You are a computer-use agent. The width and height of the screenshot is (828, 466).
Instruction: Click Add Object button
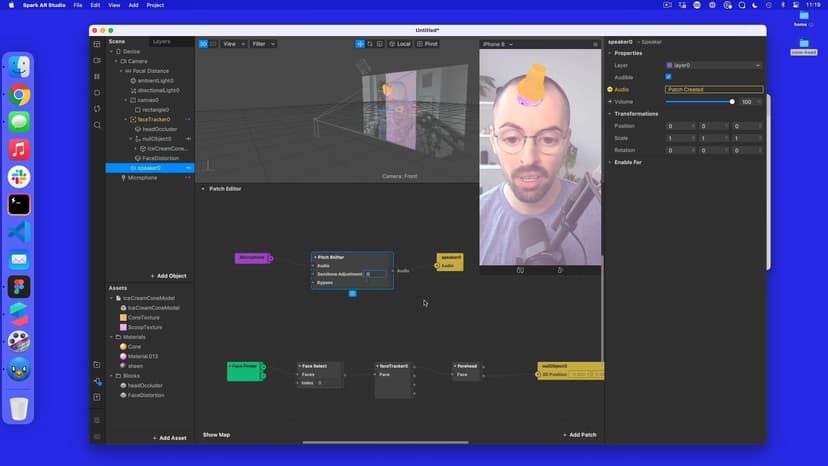(168, 276)
